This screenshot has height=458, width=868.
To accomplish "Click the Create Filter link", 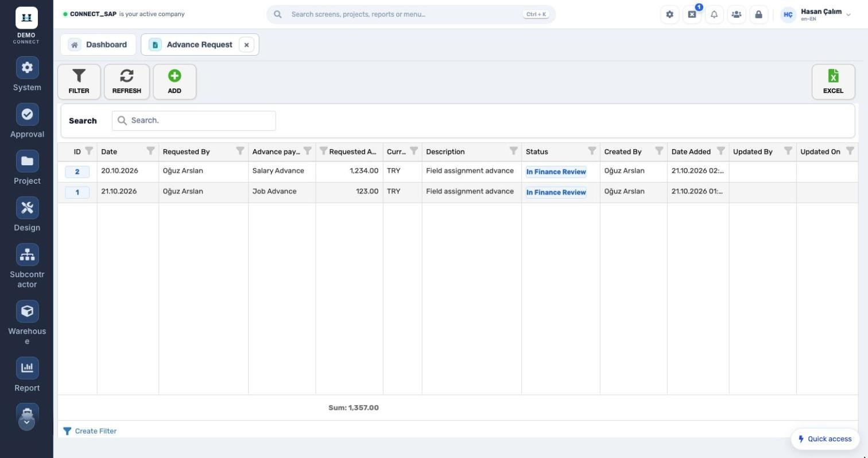I will (x=90, y=431).
